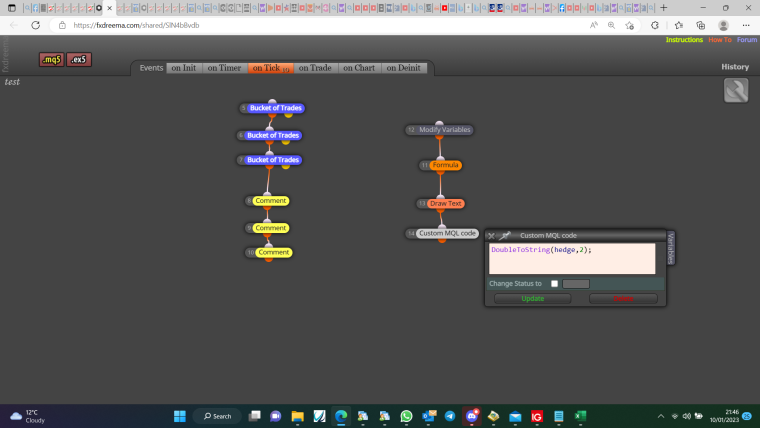The height and width of the screenshot is (428, 760).
Task: Download the .ex5 file
Action: [79, 60]
